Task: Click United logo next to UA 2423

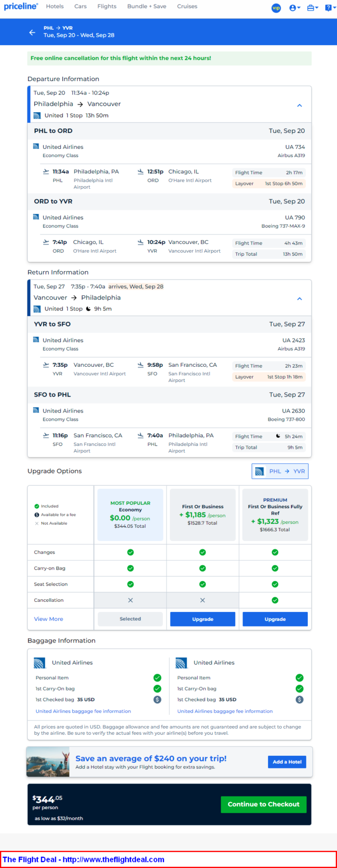Action: (x=36, y=340)
